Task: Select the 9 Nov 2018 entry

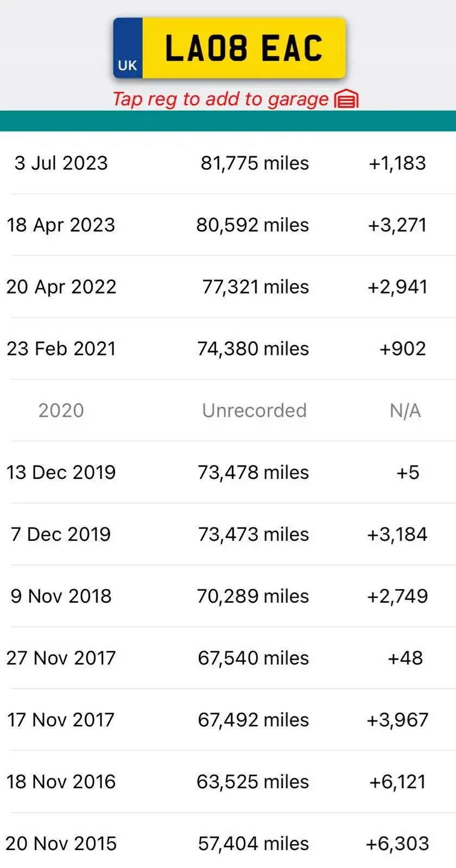Action: click(x=228, y=596)
